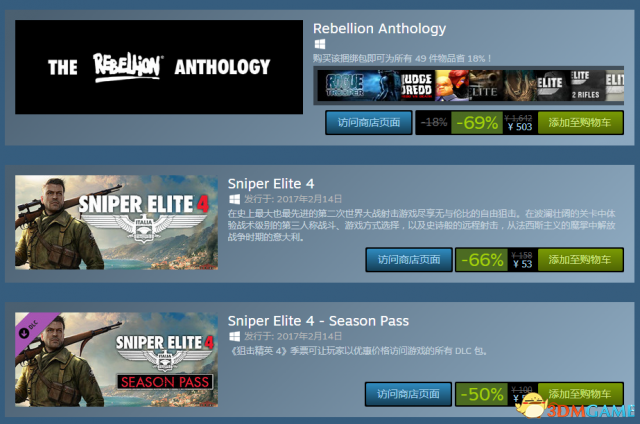Visit store page for Rebellion Anthology
Image resolution: width=640 pixels, height=424 pixels.
pos(369,122)
